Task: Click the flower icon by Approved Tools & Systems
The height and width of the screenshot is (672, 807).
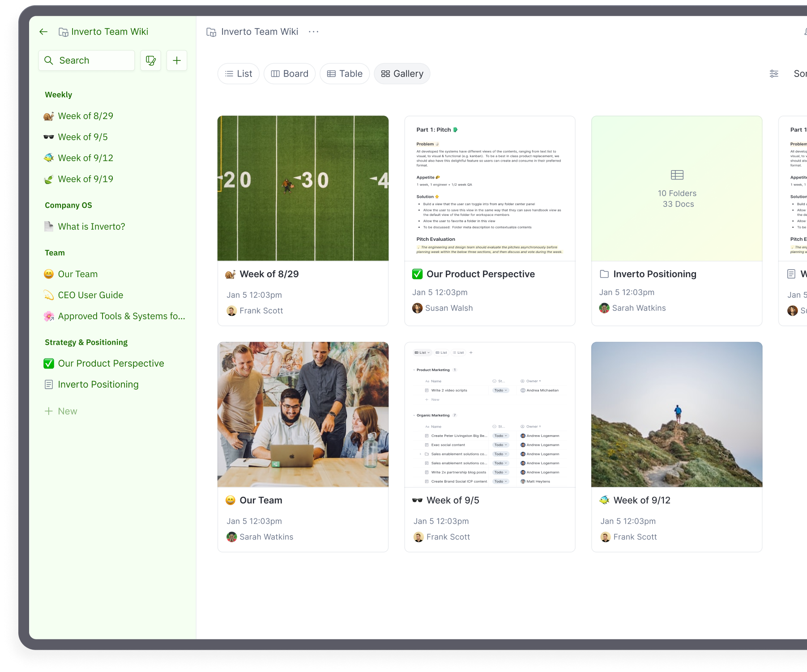Action: point(49,316)
